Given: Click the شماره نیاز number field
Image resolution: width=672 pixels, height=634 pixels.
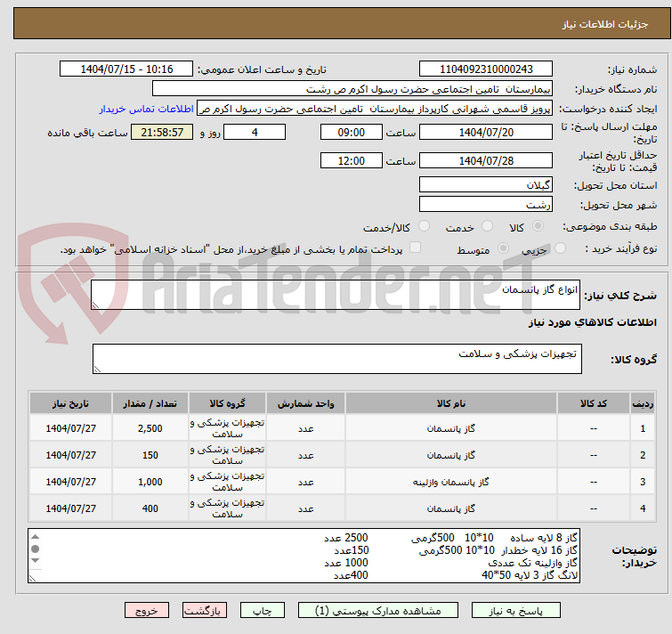Looking at the screenshot, I should click(486, 69).
